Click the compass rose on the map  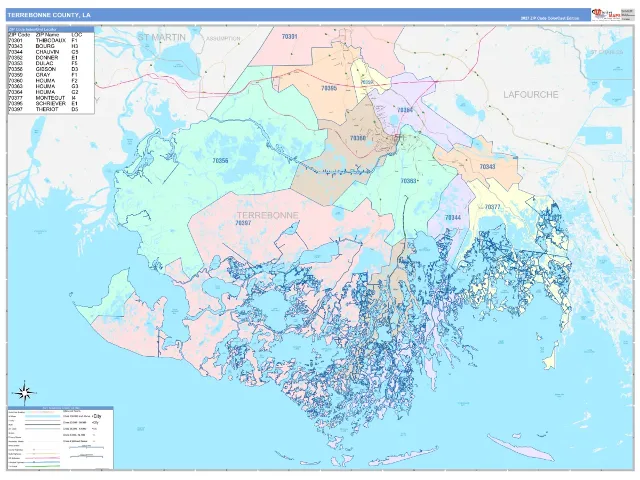[24, 393]
